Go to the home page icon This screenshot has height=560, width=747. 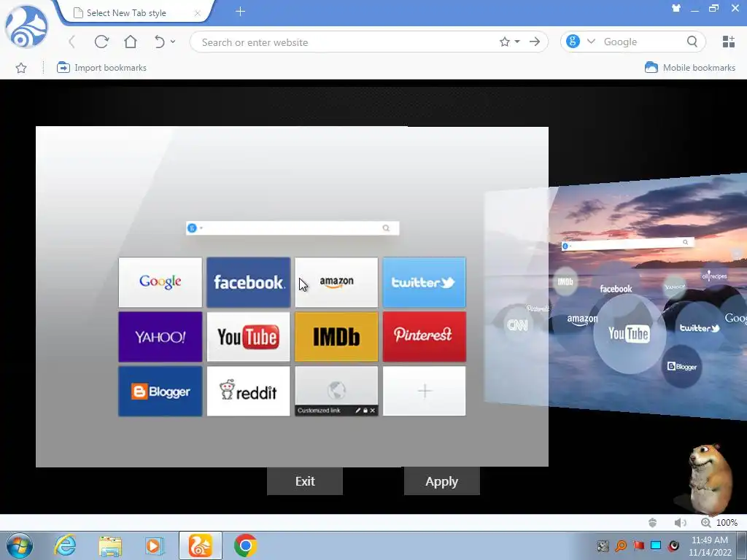click(x=130, y=42)
